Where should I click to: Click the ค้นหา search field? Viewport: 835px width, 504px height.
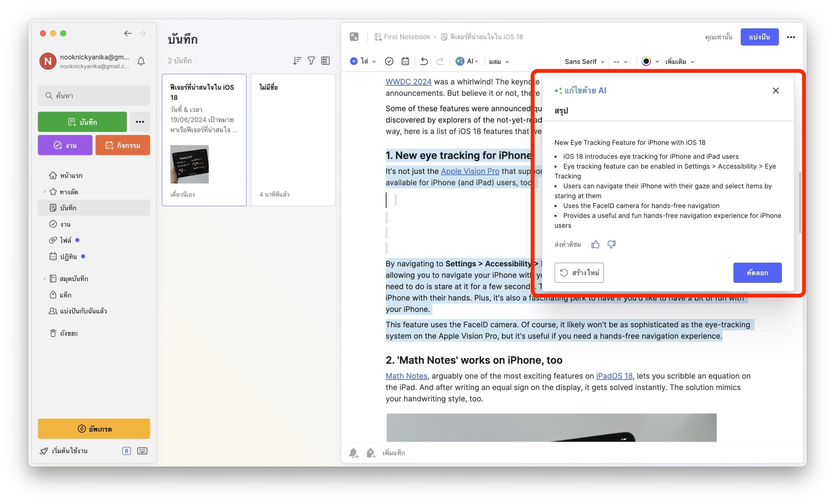coord(94,96)
